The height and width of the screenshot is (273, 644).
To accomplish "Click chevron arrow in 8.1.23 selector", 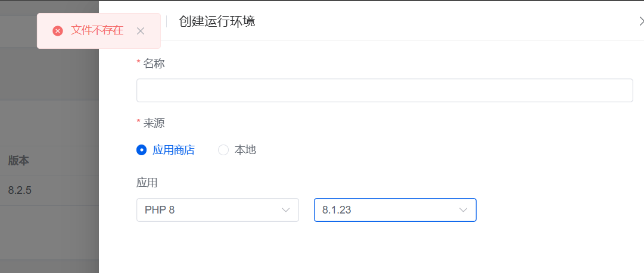I will (463, 210).
